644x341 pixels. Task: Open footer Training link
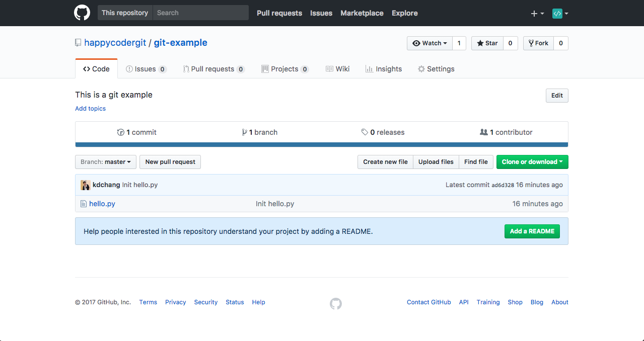[x=488, y=302]
